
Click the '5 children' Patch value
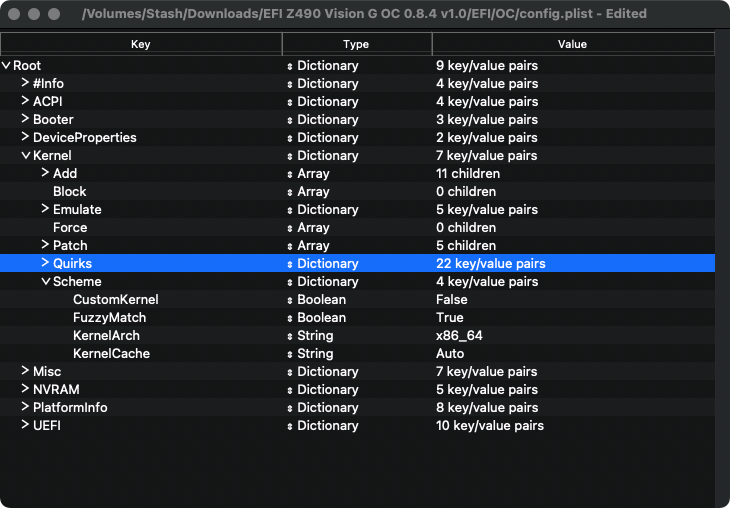click(466, 245)
